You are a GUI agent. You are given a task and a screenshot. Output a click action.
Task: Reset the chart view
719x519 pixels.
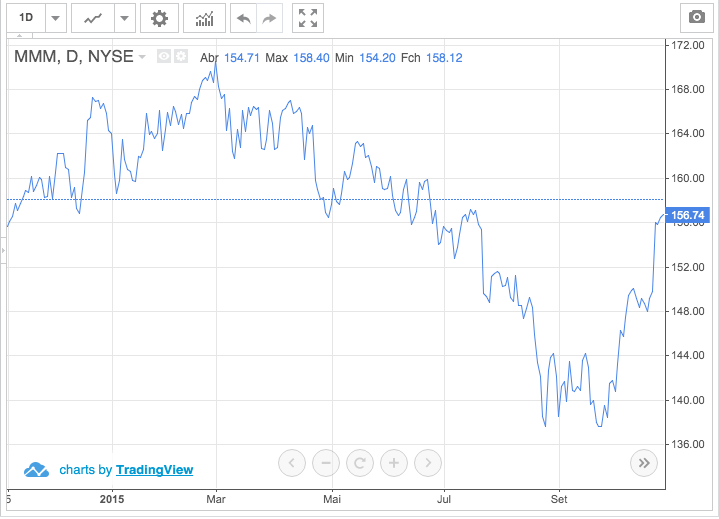coord(360,463)
